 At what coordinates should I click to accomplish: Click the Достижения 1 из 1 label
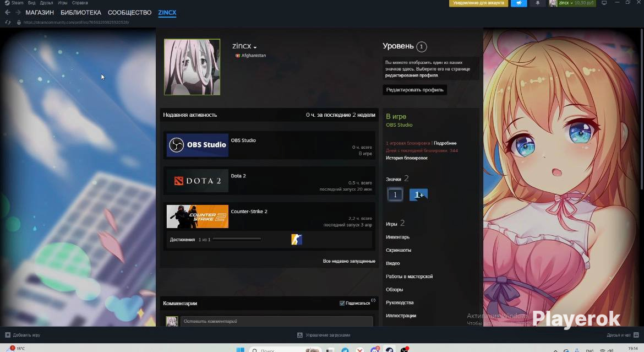[x=190, y=239]
